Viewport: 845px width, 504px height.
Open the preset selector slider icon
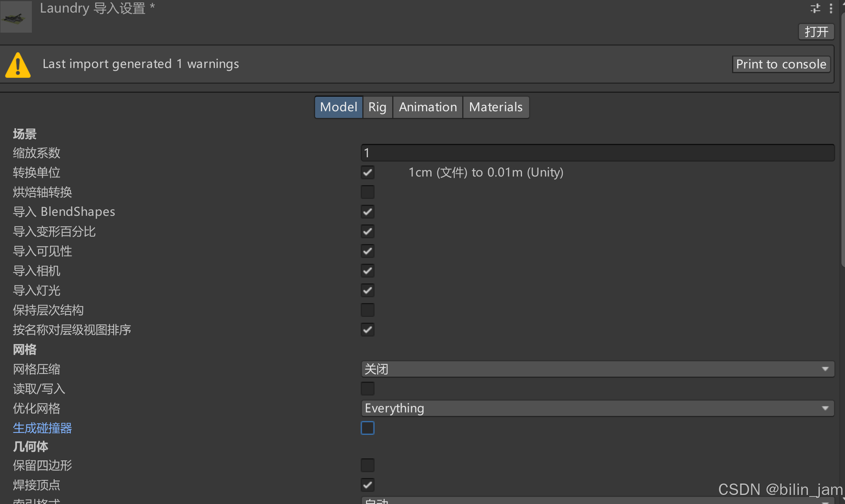click(815, 8)
